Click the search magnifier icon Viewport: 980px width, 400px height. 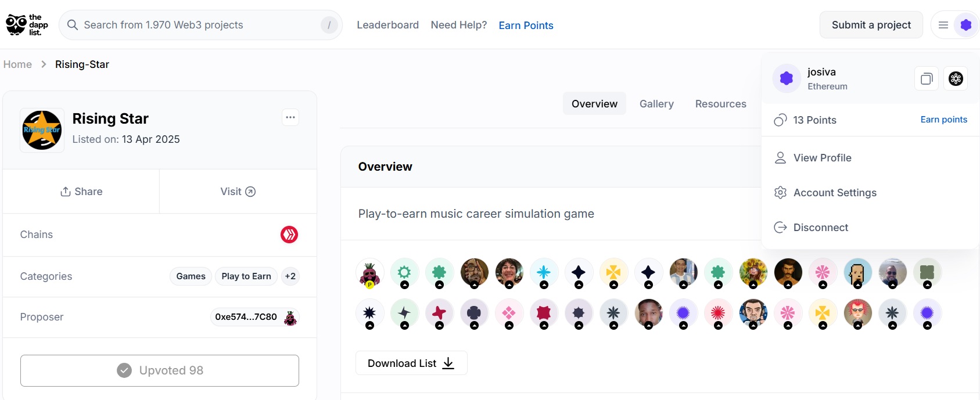(73, 25)
